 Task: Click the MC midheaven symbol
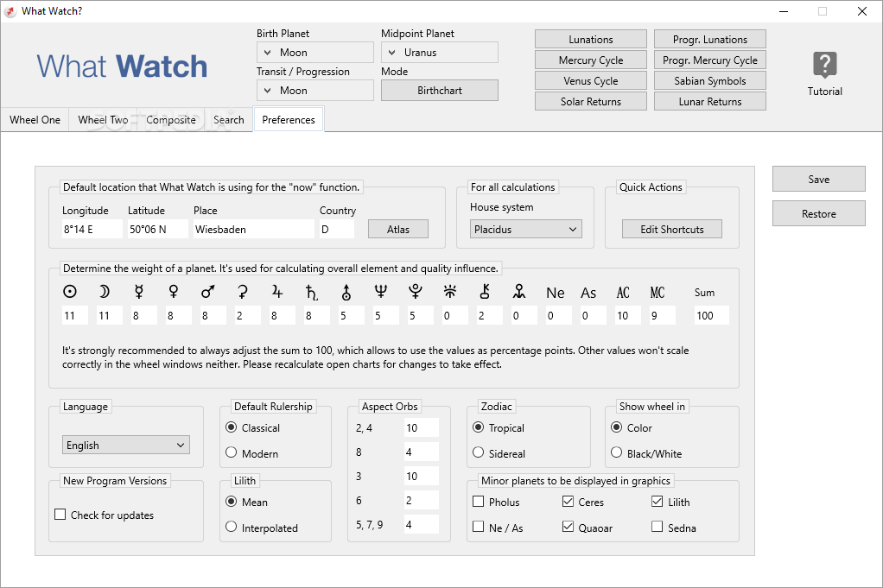657,293
